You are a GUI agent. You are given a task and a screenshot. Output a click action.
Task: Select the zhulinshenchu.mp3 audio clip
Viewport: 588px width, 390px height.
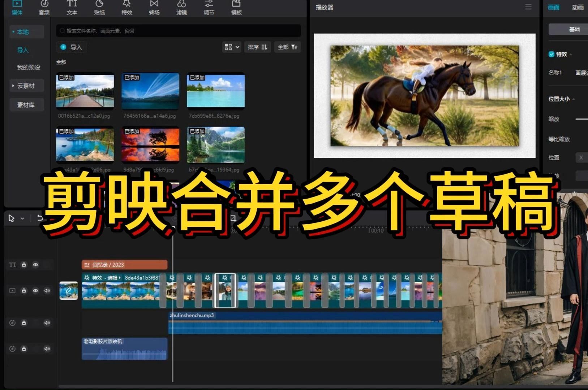[305, 323]
